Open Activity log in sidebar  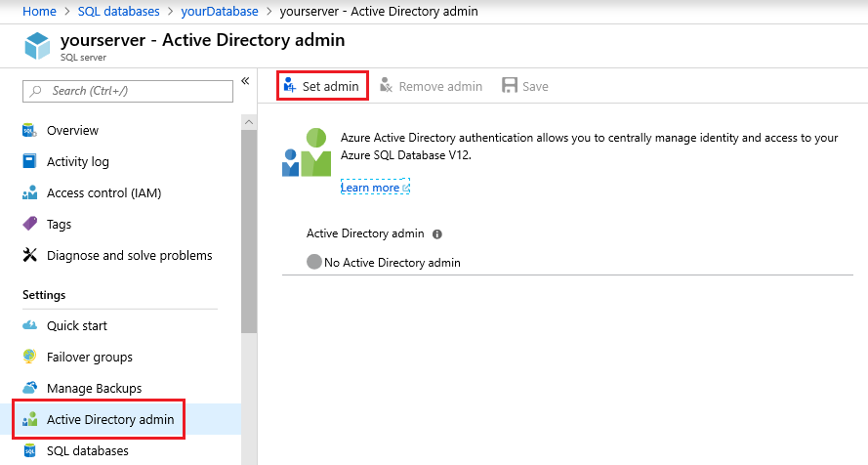pyautogui.click(x=77, y=161)
